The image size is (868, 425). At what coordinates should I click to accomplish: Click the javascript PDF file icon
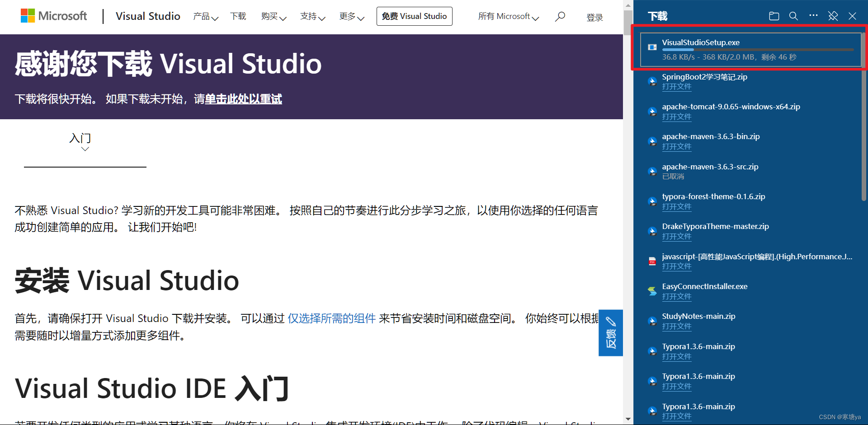652,261
